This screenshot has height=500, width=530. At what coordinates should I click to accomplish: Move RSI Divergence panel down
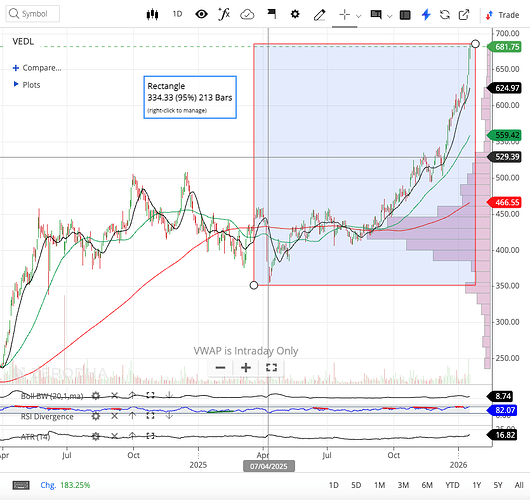(169, 416)
